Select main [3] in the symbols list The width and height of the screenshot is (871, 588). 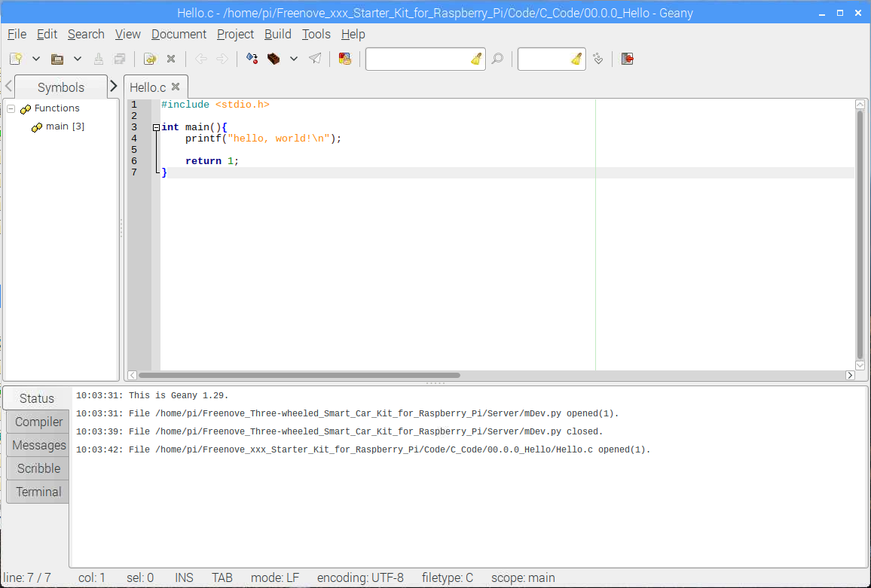(x=64, y=126)
